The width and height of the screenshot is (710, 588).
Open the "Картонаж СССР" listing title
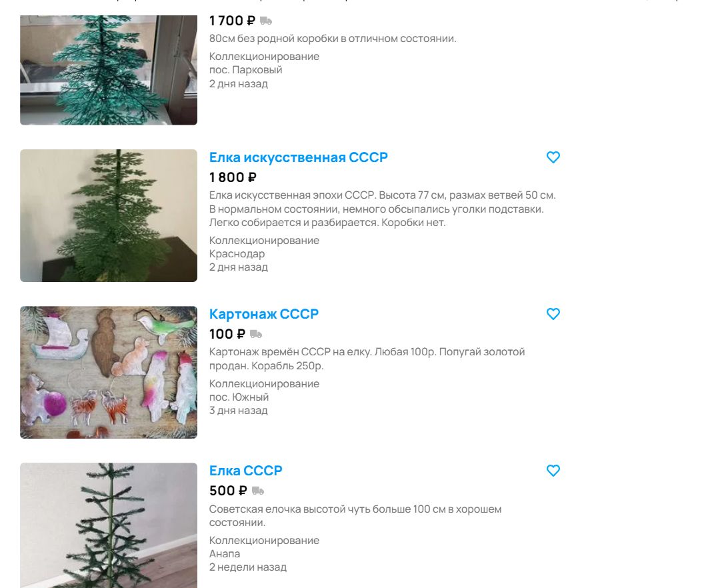[264, 314]
